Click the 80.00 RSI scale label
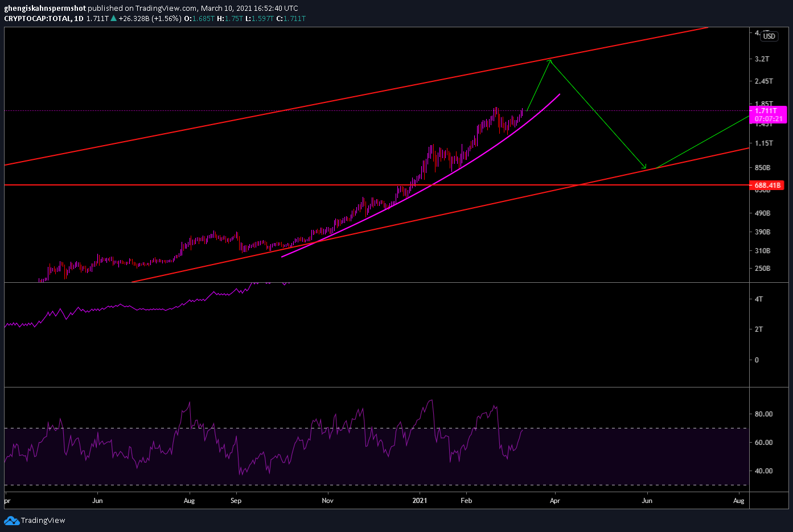Image resolution: width=793 pixels, height=532 pixels. [x=763, y=414]
